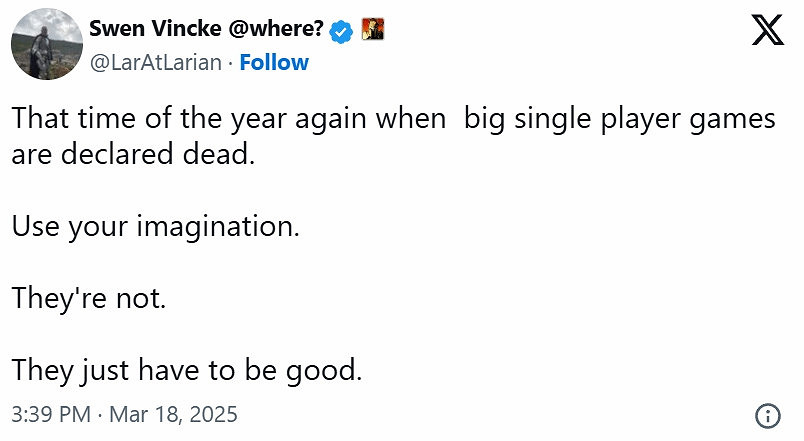Screen dimensions: 804x441
Task: Follow the LarAtLarian account
Action: pyautogui.click(x=272, y=62)
